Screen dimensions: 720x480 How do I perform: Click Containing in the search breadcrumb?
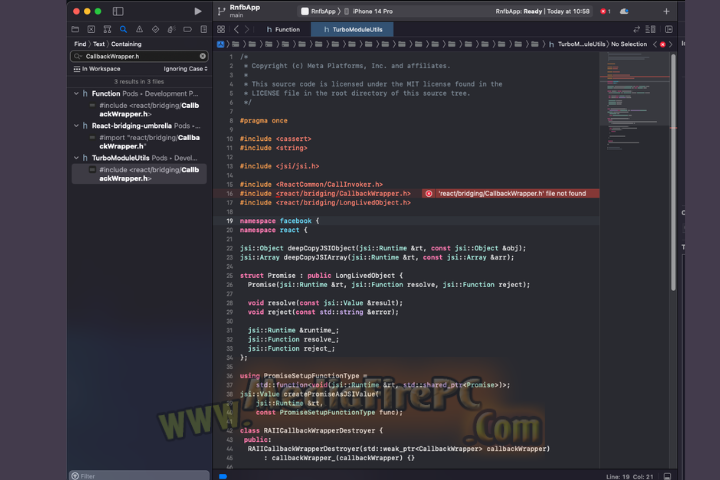pyautogui.click(x=126, y=44)
